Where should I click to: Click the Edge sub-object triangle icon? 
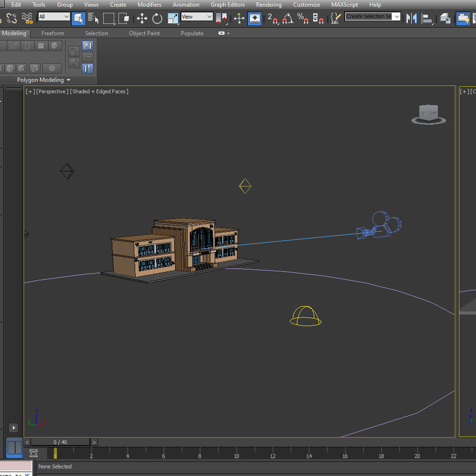tap(14, 46)
